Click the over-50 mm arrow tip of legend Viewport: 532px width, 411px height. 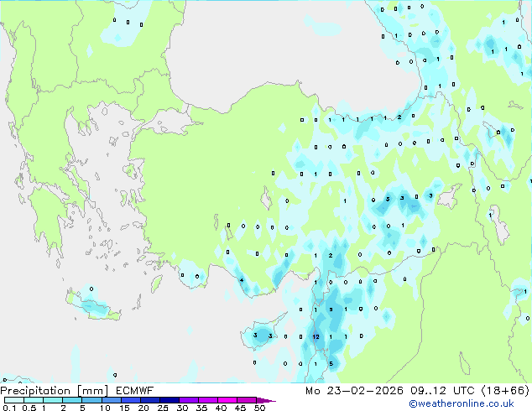pyautogui.click(x=266, y=400)
